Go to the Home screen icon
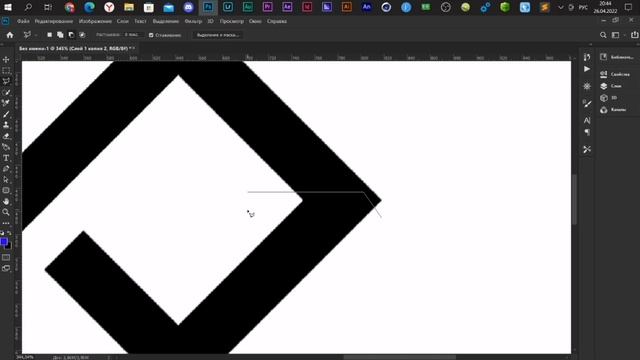The image size is (640, 360). [10, 35]
